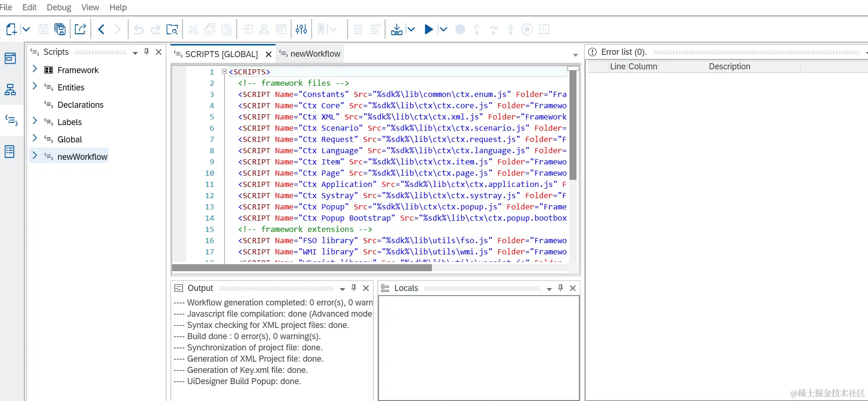
Task: Click the Redo icon
Action: [x=155, y=29]
